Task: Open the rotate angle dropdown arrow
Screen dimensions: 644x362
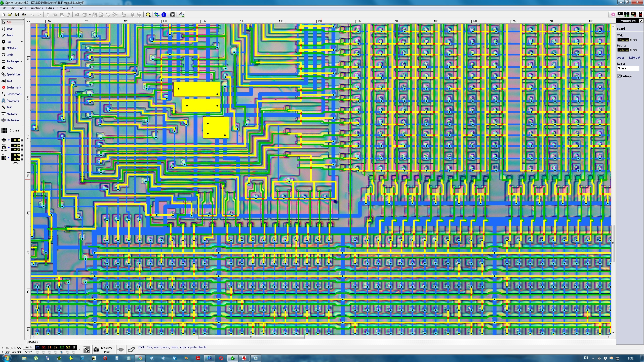Action: coord(90,15)
